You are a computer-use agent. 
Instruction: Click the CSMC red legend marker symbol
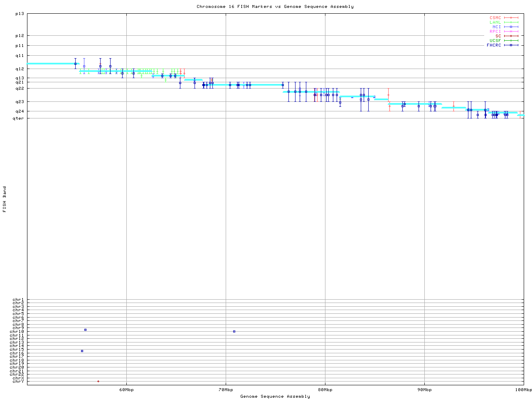coord(511,18)
